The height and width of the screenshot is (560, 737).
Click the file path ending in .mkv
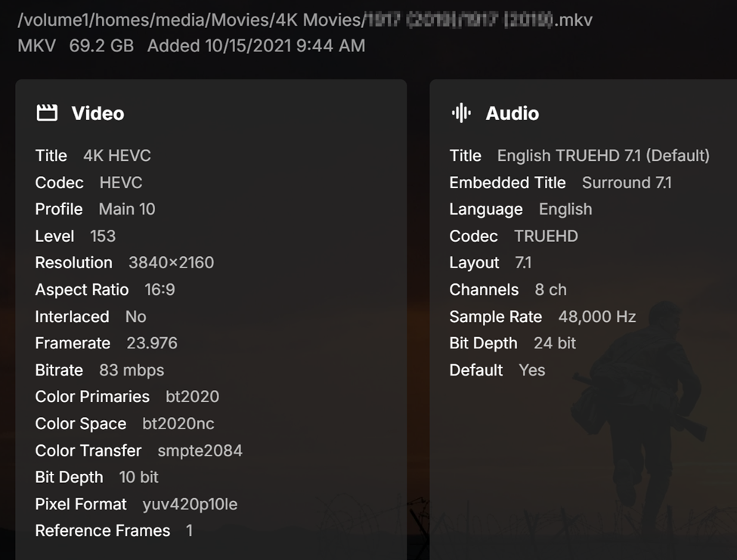coord(305,20)
